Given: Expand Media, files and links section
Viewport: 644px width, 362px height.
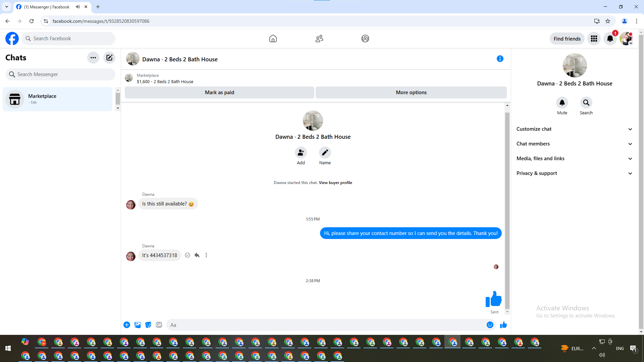Looking at the screenshot, I should click(574, 159).
